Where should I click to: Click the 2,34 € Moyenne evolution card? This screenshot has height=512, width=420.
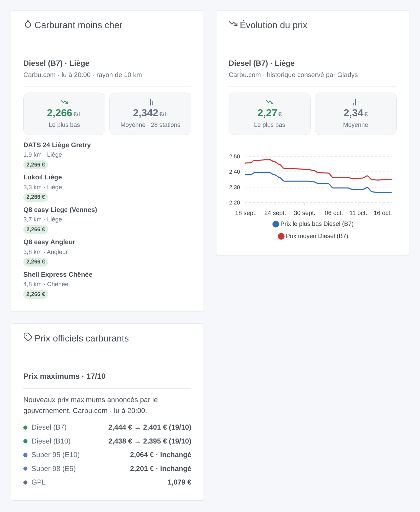[356, 114]
